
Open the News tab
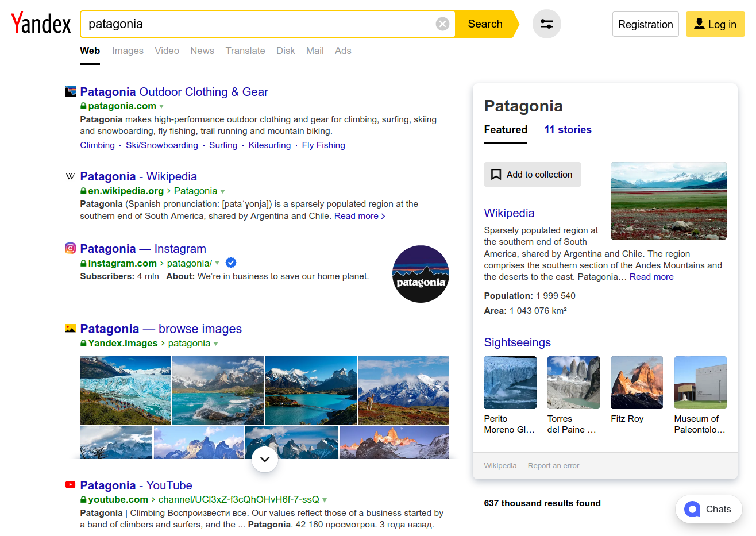pyautogui.click(x=202, y=51)
